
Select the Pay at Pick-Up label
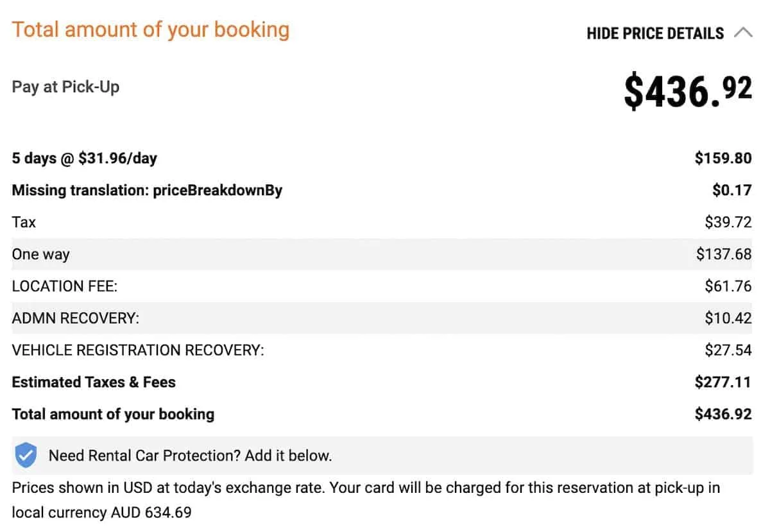(x=65, y=87)
